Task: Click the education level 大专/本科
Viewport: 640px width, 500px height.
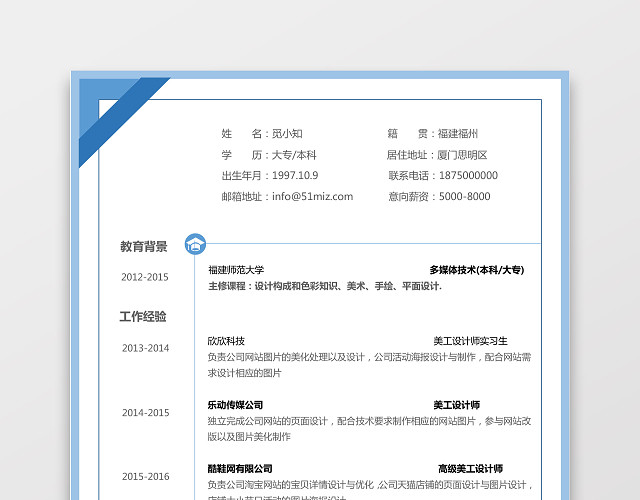Action: (x=294, y=155)
